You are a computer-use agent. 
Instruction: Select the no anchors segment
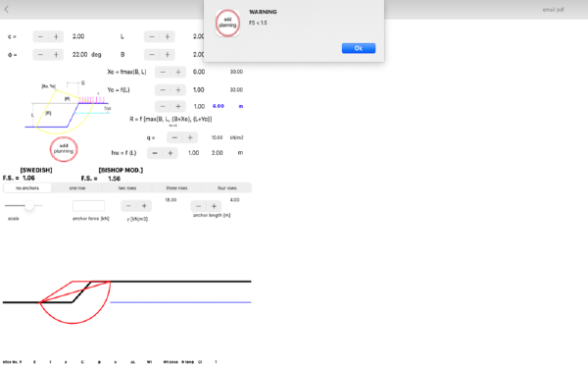pos(27,187)
